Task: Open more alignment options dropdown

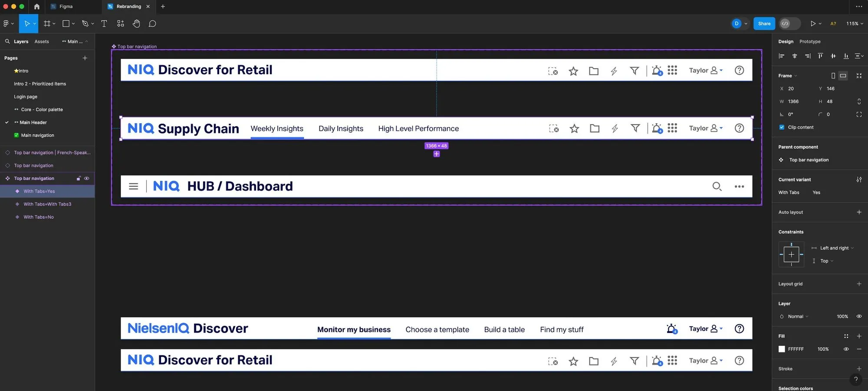Action: [x=859, y=56]
